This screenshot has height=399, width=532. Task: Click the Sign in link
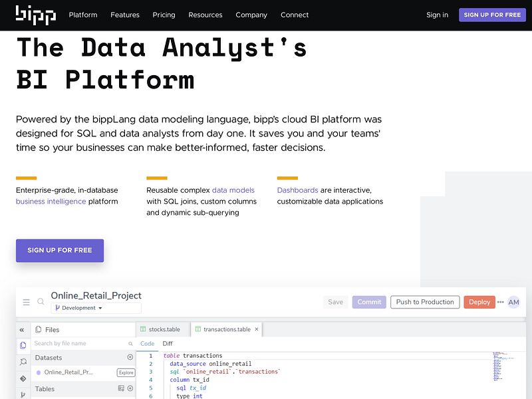coord(437,15)
